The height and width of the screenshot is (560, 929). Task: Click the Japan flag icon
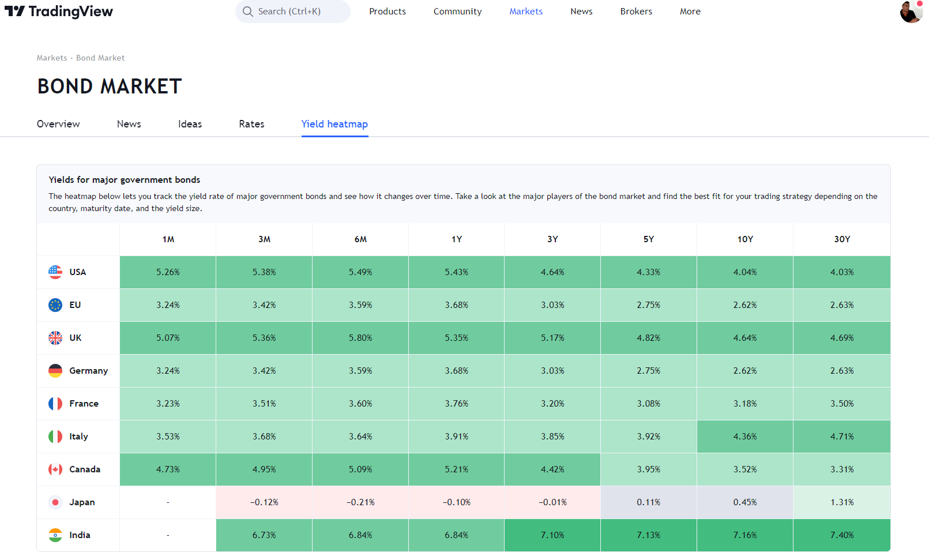click(x=55, y=502)
